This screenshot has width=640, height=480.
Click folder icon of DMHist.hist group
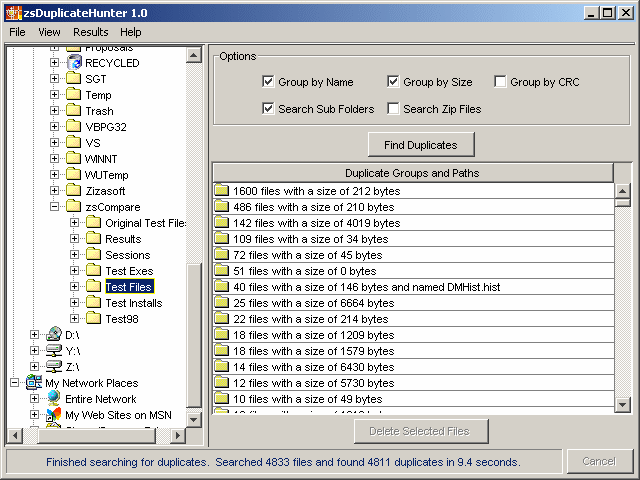click(222, 287)
